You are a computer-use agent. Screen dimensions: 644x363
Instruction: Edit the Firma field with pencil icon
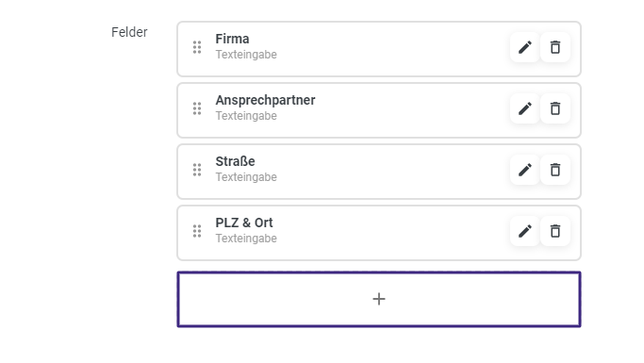[x=525, y=47]
